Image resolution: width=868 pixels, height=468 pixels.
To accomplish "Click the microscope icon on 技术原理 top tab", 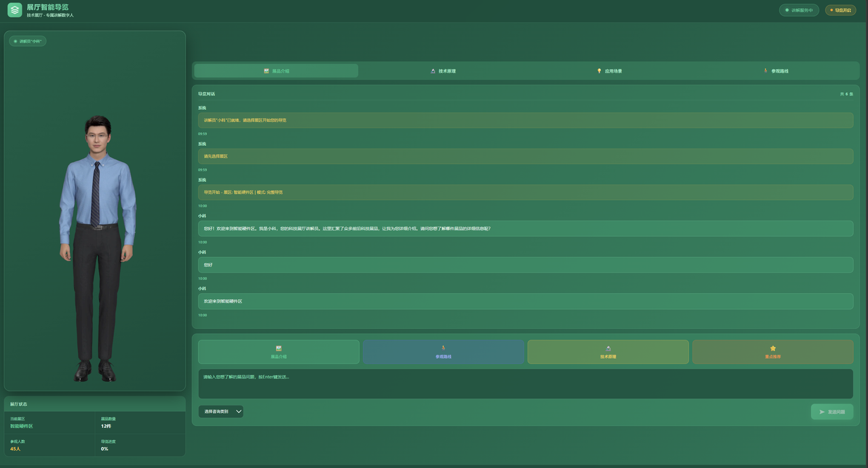I will coord(433,71).
